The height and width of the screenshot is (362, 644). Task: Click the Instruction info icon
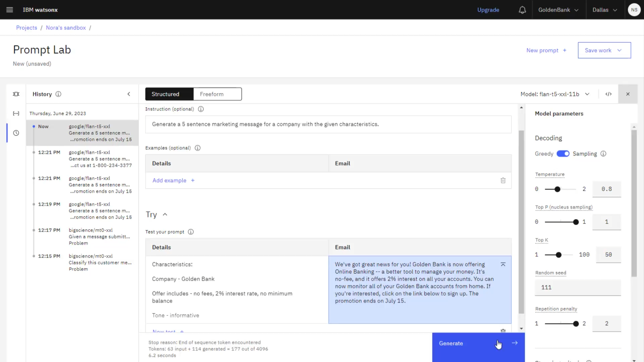coord(201,109)
